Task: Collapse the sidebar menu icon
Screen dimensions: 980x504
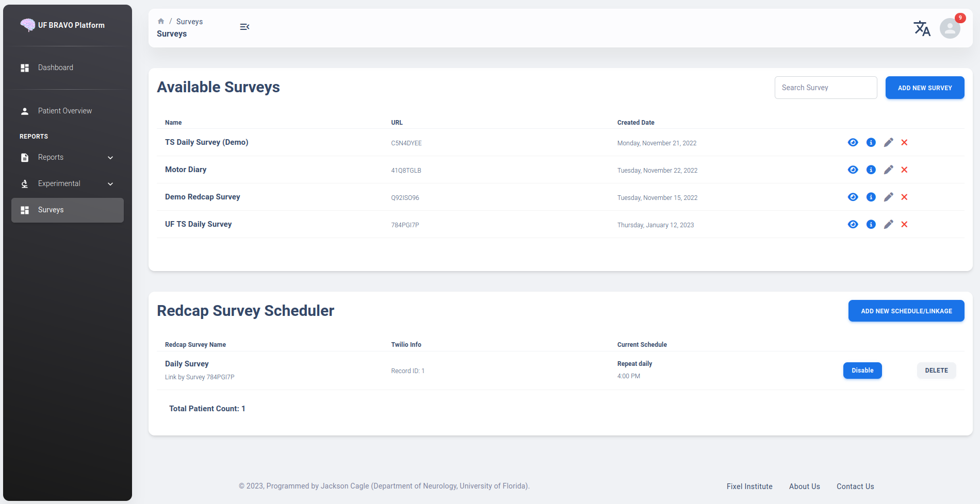Action: click(x=244, y=27)
